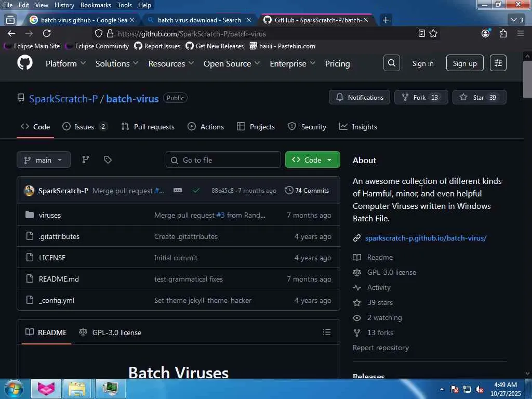
Task: Open README outline list icon
Action: [x=326, y=332]
